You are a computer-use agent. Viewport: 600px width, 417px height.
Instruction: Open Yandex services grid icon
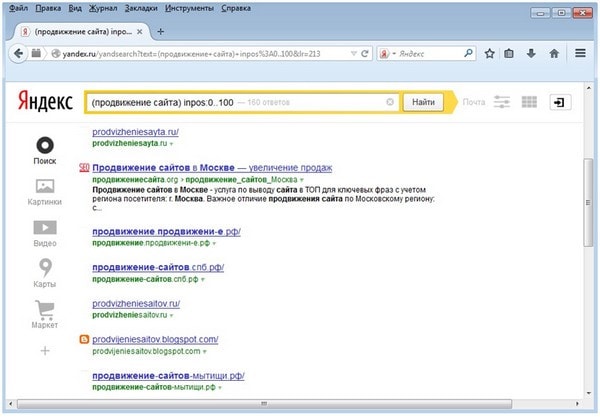pos(529,102)
